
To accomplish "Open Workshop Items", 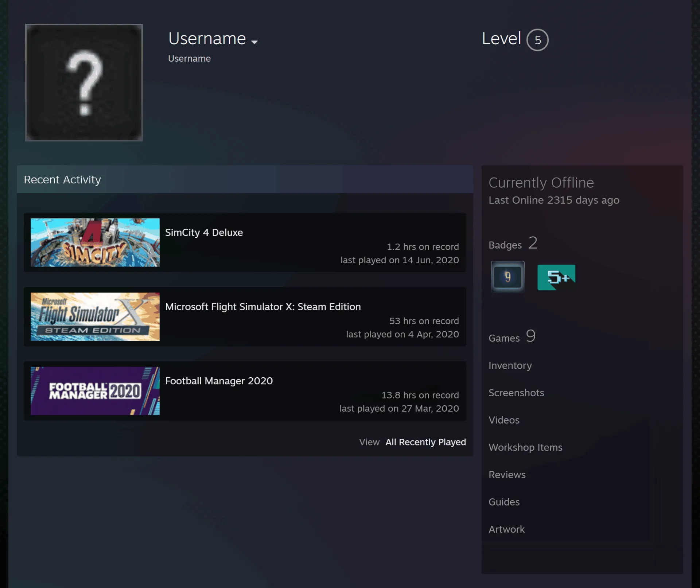I will pos(525,447).
